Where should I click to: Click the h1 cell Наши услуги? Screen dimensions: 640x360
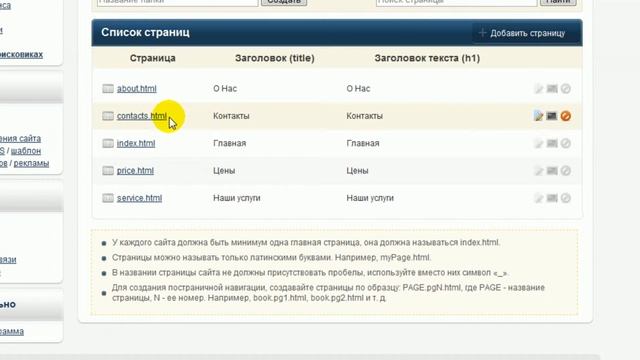[x=370, y=198]
